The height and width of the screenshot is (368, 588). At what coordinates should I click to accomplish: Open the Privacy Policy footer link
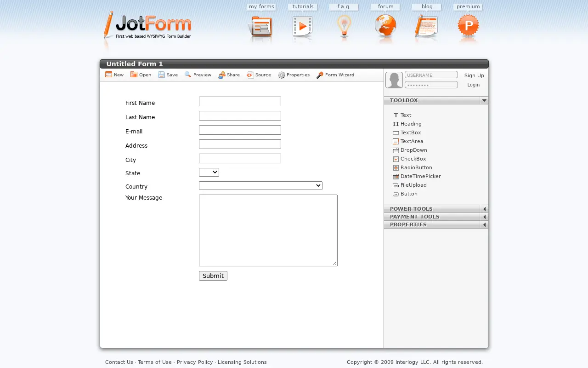click(195, 362)
